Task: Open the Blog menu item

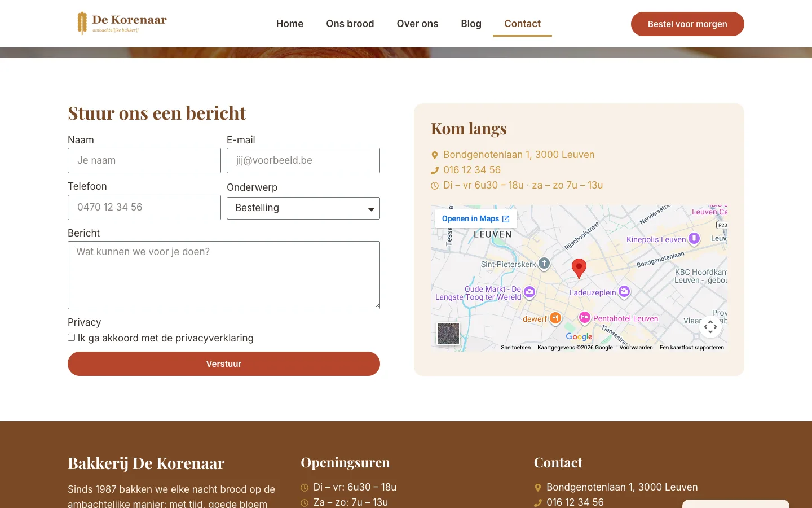Action: pyautogui.click(x=471, y=24)
